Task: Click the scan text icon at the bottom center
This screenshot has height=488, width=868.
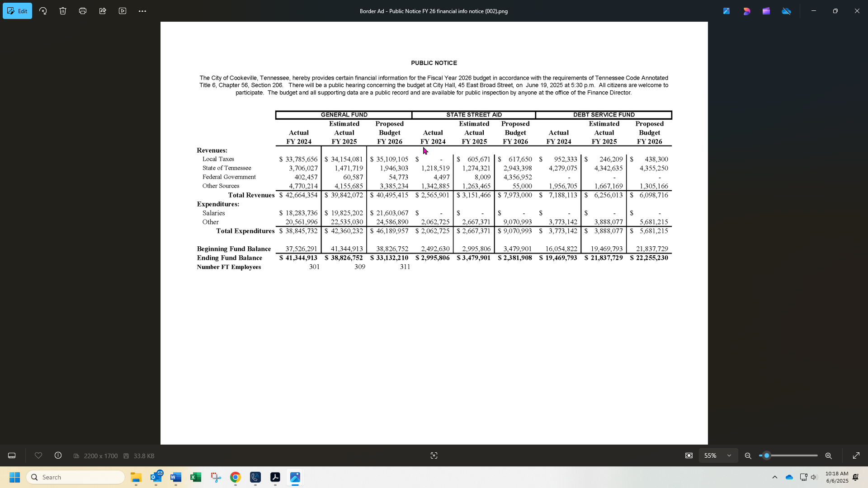Action: click(x=434, y=455)
